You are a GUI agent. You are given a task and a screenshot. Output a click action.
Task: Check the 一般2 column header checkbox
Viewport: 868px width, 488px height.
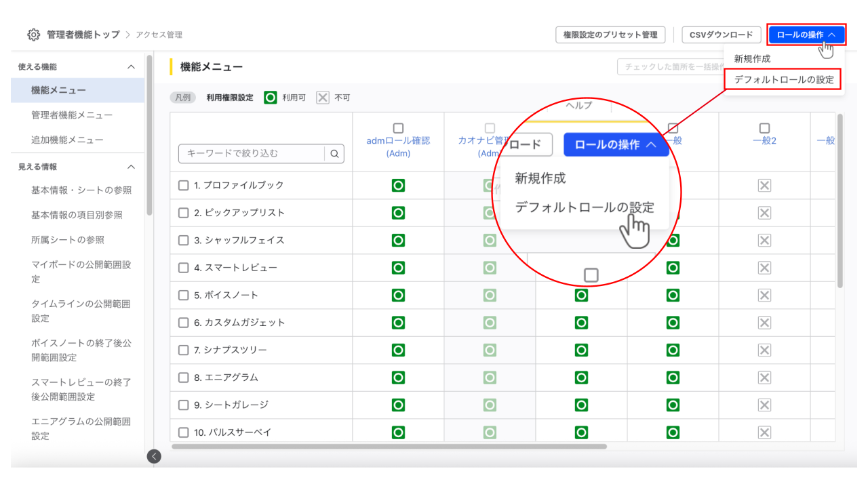(x=764, y=128)
